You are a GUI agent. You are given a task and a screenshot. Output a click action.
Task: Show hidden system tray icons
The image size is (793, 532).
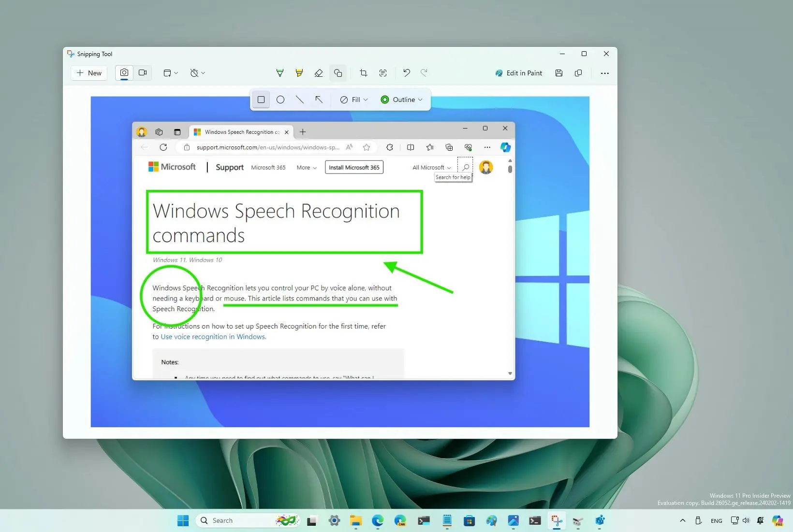683,520
